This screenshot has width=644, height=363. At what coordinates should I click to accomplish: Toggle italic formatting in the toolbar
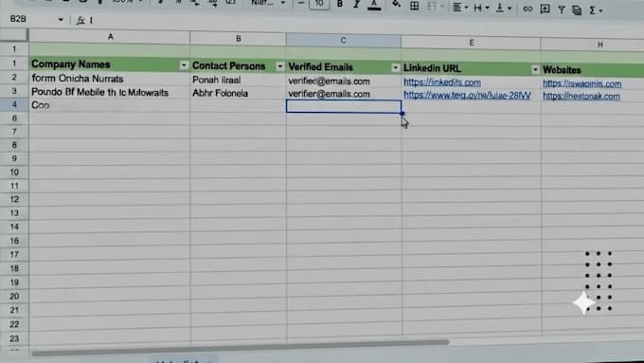point(356,5)
